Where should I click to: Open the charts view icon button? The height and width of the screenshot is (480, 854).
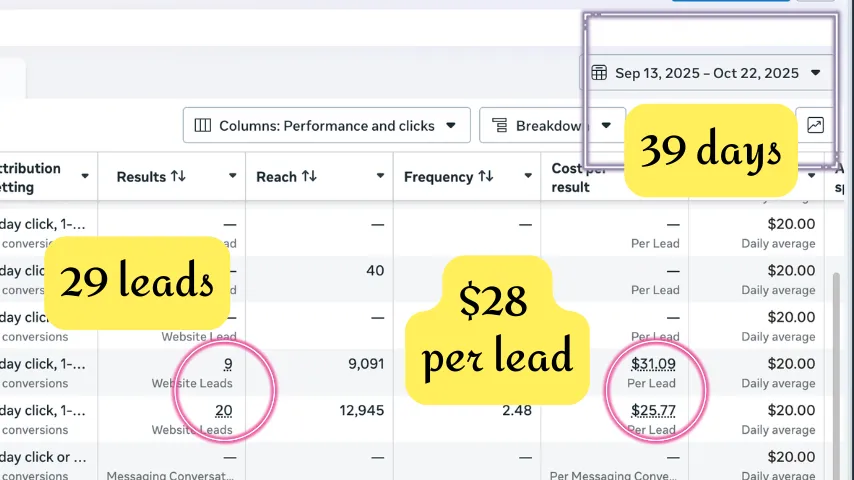(x=815, y=126)
